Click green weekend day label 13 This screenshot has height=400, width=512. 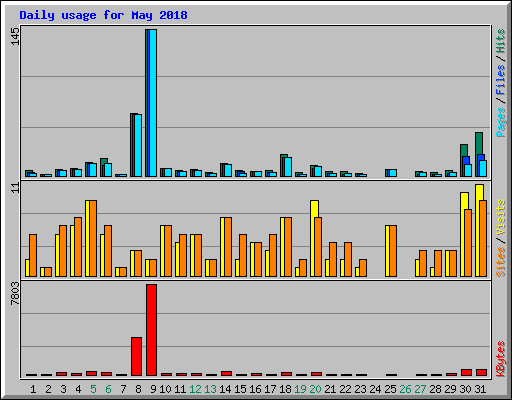210,389
